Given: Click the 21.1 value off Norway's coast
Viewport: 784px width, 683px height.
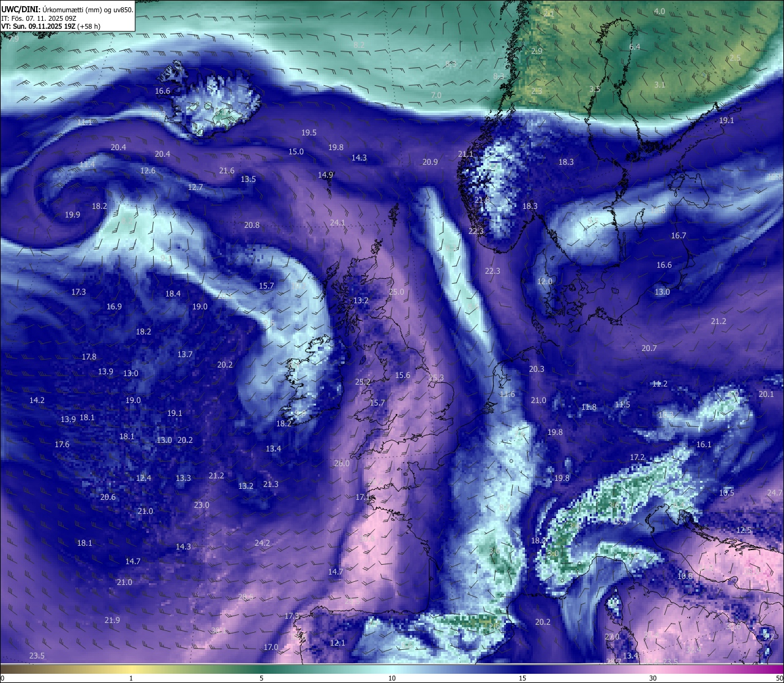Looking at the screenshot, I should pyautogui.click(x=466, y=154).
